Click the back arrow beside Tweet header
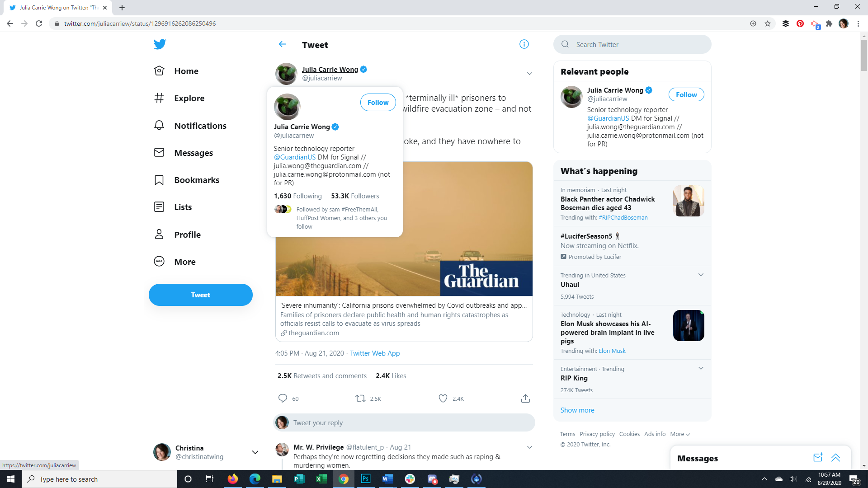 (283, 44)
